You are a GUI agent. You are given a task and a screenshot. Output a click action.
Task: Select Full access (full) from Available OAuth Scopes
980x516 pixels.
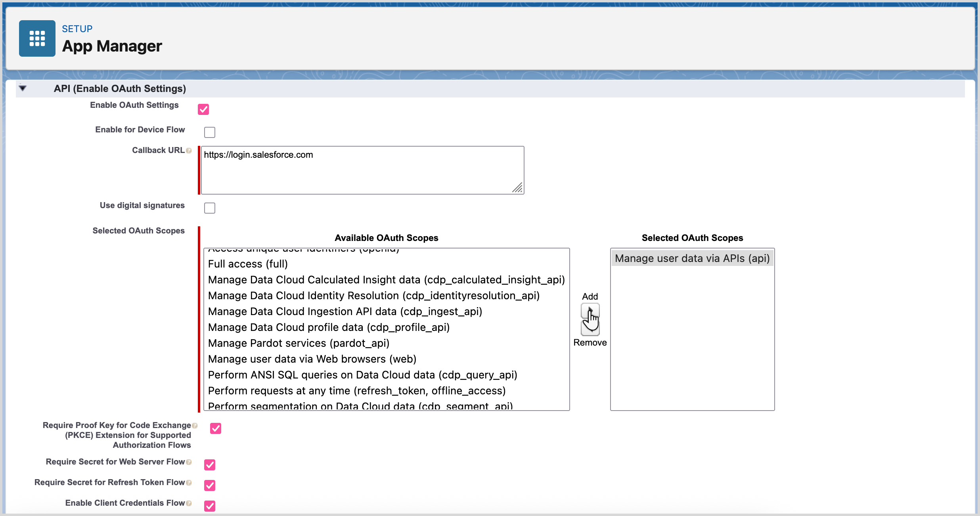coord(247,264)
